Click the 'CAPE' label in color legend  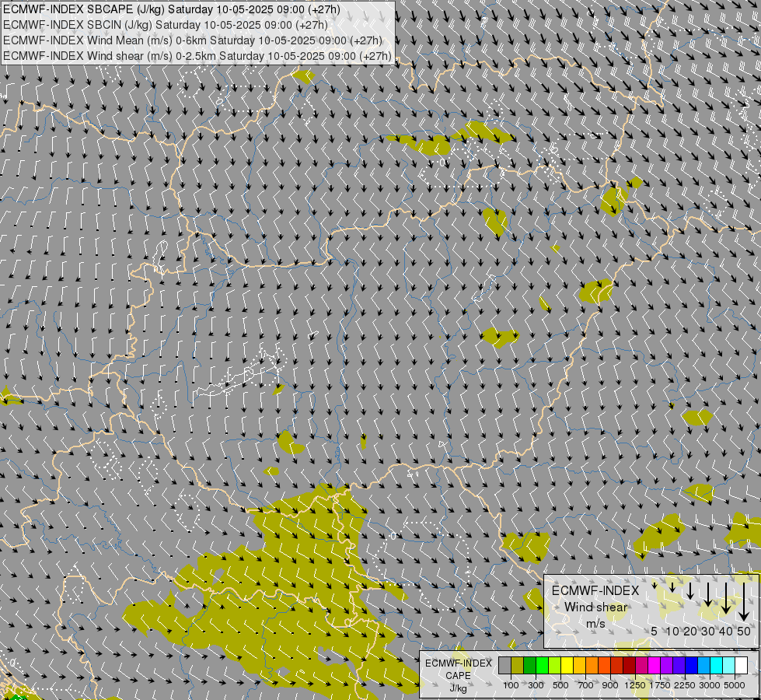pos(459,675)
